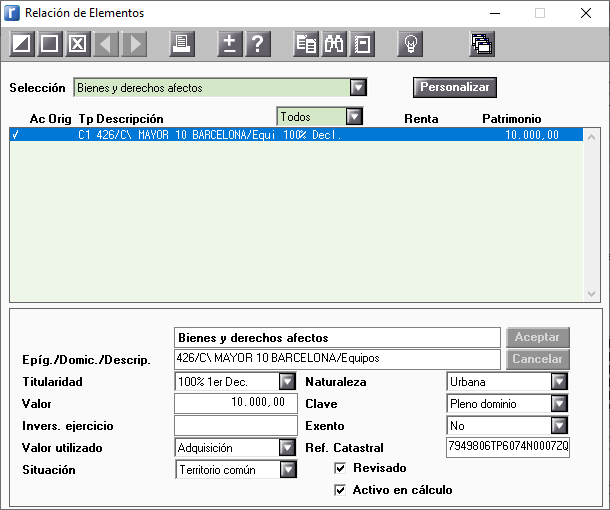Click the application logo in title bar
The image size is (610, 510).
click(12, 13)
